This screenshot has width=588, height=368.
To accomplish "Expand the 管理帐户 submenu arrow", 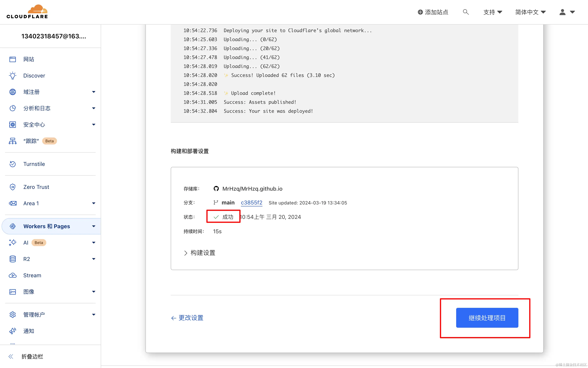I will click(94, 315).
